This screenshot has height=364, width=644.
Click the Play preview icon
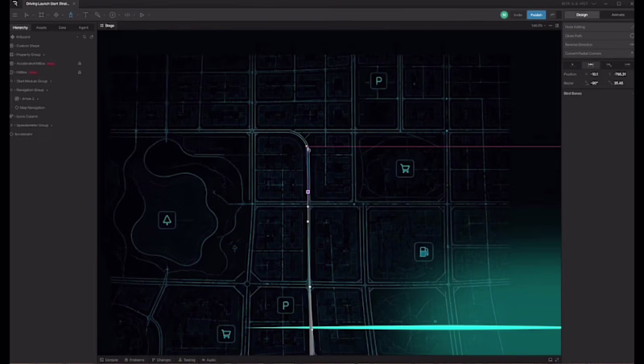(x=142, y=14)
